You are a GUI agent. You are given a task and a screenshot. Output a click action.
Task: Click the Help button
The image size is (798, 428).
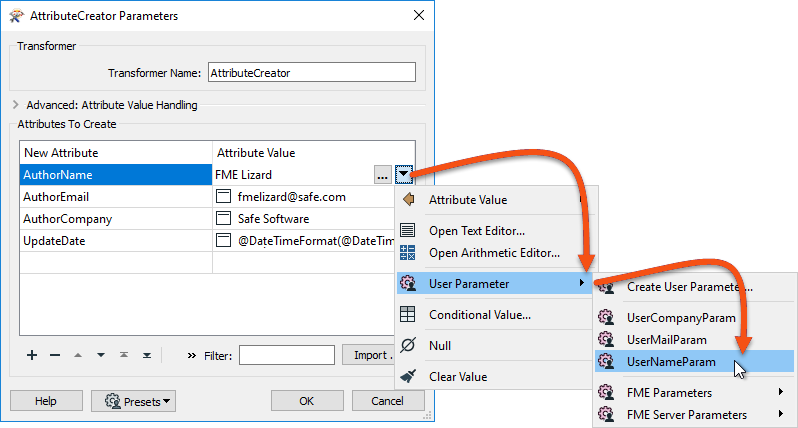click(x=46, y=401)
